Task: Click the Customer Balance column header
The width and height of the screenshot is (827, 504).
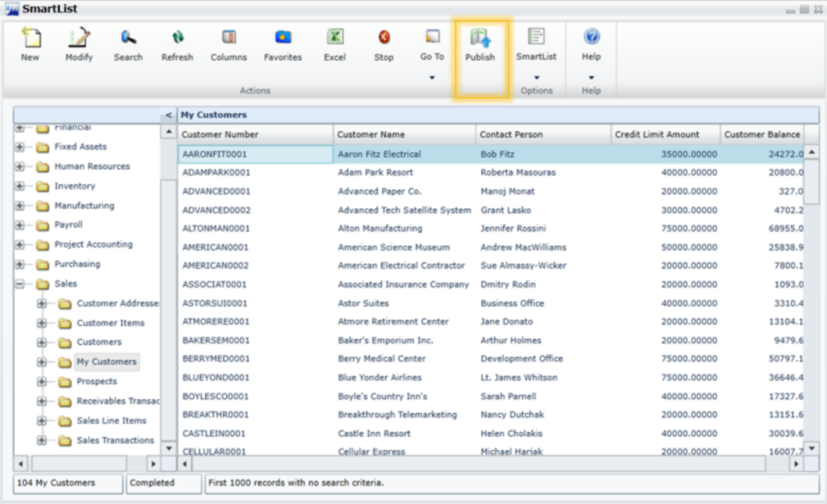Action: pos(762,134)
